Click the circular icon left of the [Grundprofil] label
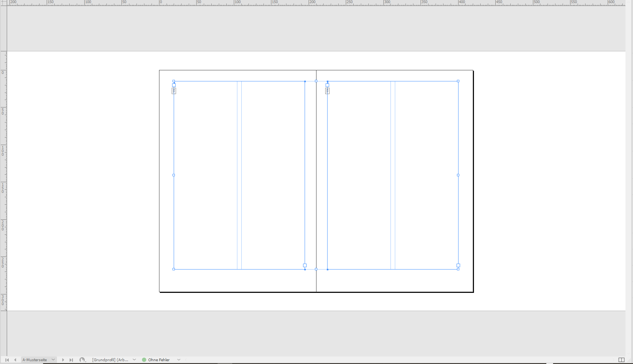This screenshot has height=364, width=633. [x=83, y=359]
